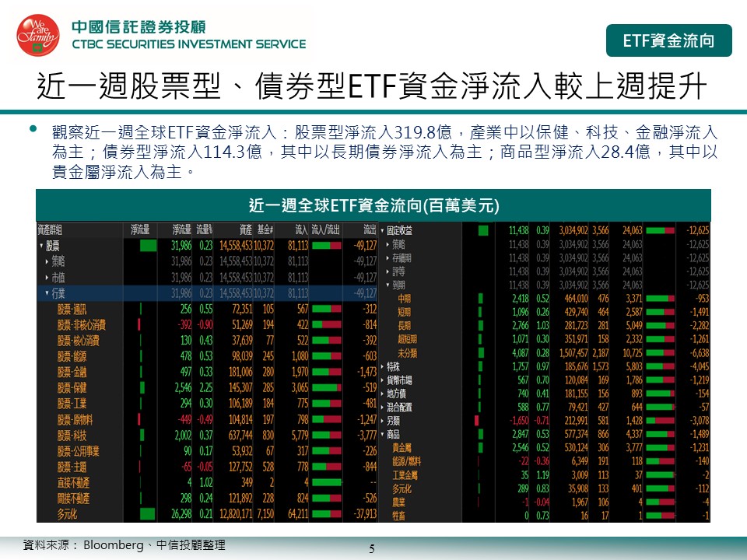Collapse the 商品 commodities group
This screenshot has width=747, height=560.
pyautogui.click(x=381, y=434)
